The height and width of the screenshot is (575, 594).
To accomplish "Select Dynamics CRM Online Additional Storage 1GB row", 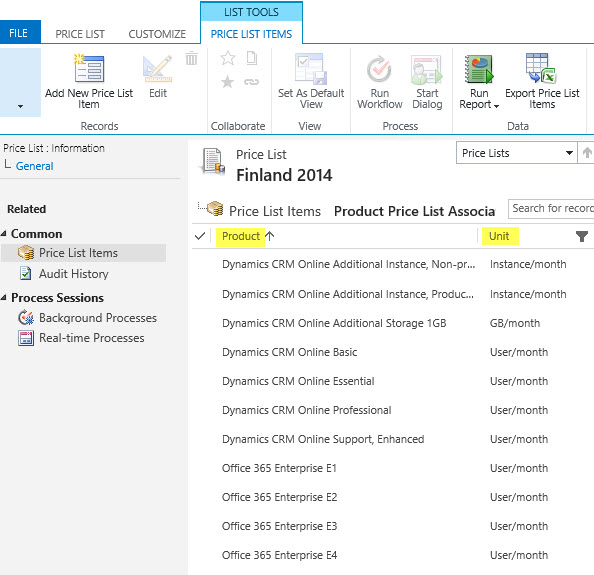I will (x=393, y=323).
